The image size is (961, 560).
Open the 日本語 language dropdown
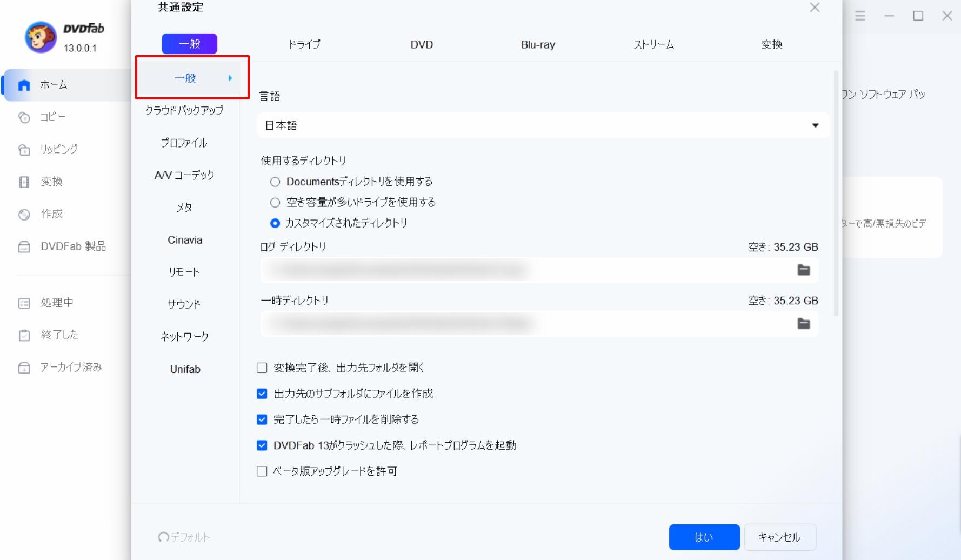(543, 125)
